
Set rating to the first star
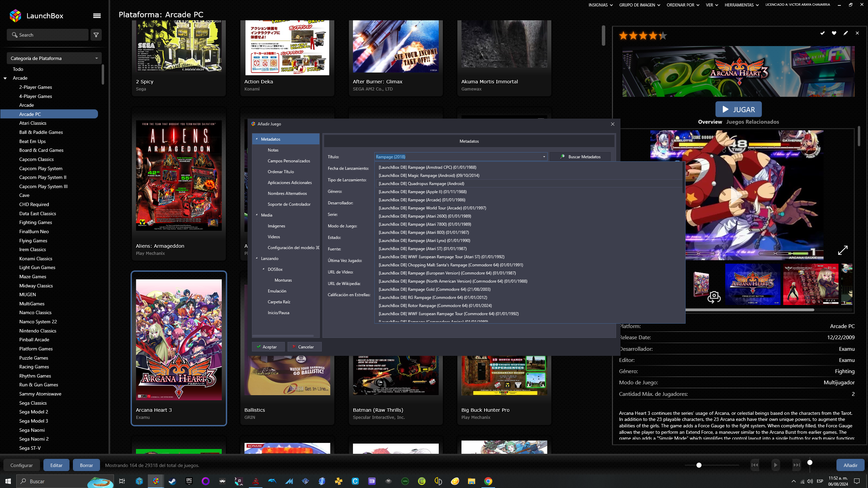click(623, 35)
